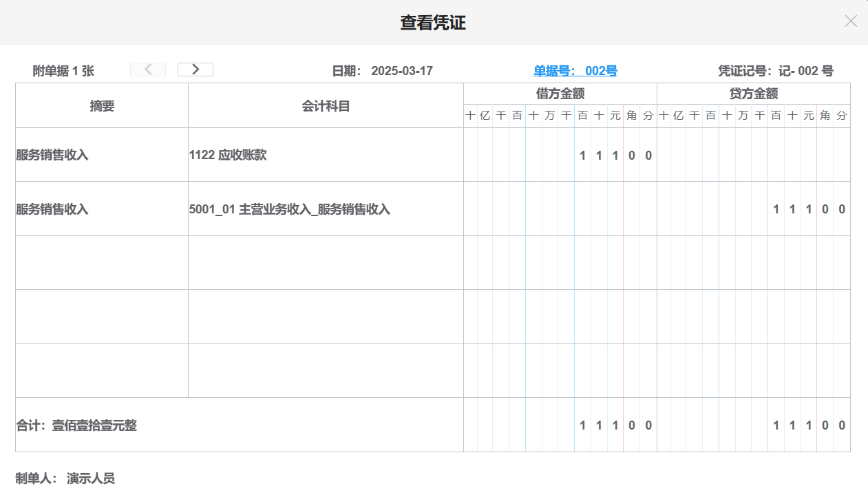Close the 查看凭证 dialog
The image size is (868, 497).
point(851,21)
